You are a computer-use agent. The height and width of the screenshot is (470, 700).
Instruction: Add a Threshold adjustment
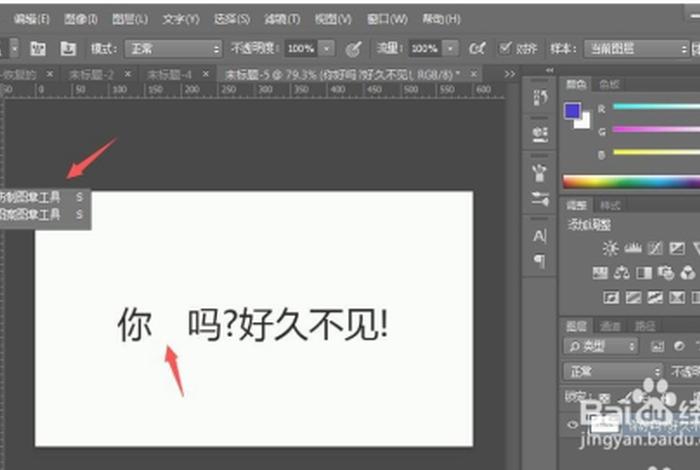[x=655, y=297]
